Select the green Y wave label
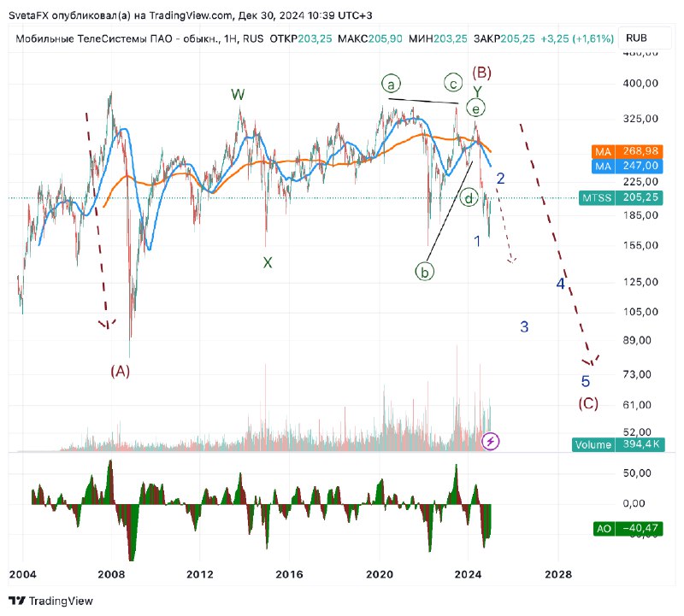 [478, 91]
